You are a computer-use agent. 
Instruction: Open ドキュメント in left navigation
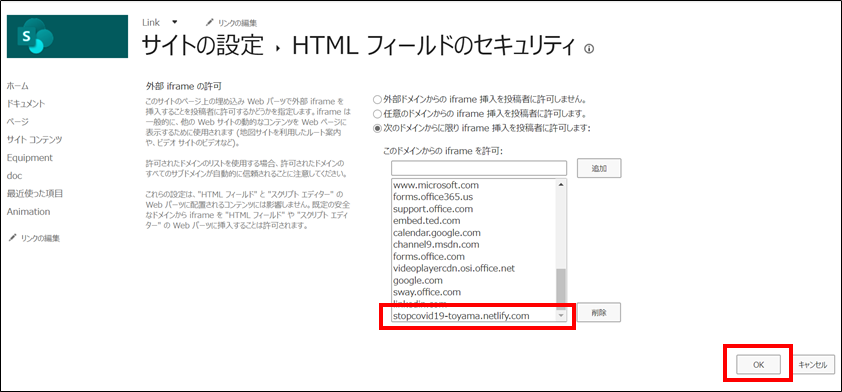(x=26, y=104)
